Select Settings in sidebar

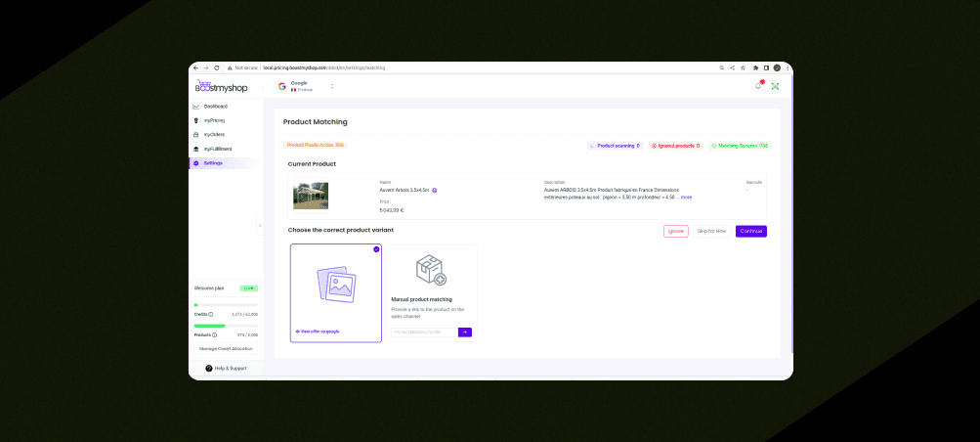click(x=226, y=163)
